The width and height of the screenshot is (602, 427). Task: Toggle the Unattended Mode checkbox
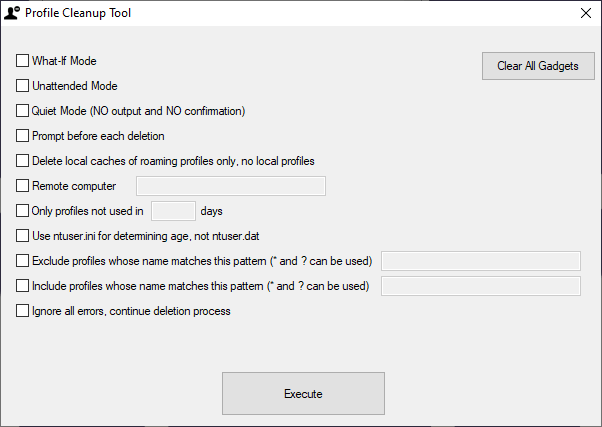tap(23, 86)
